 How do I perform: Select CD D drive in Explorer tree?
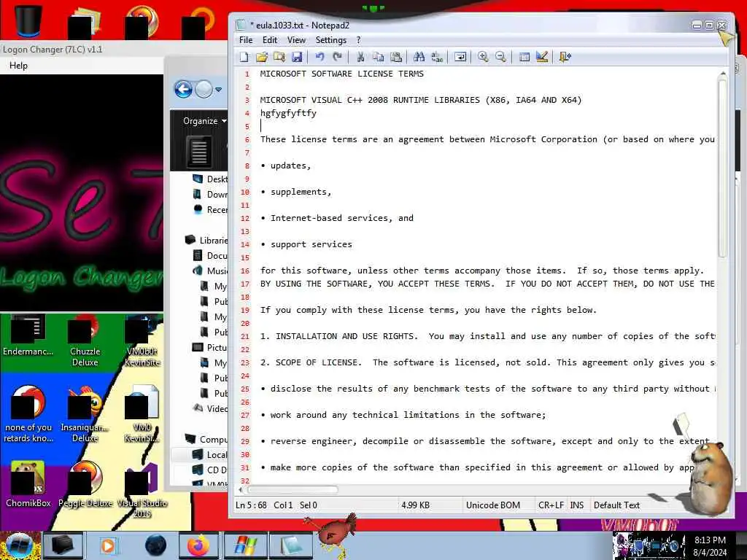pos(210,470)
